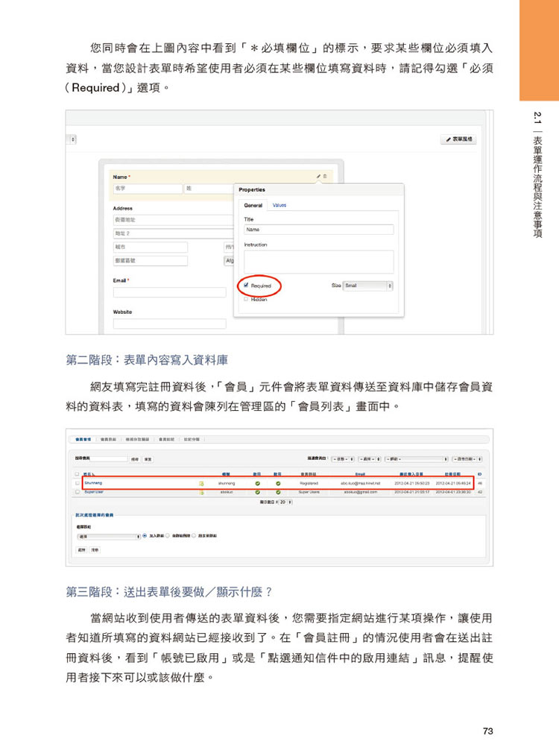Image resolution: width=559 pixels, height=756 pixels.
Task: Toggle the select-all checkbox in the member table header
Action: click(x=77, y=474)
